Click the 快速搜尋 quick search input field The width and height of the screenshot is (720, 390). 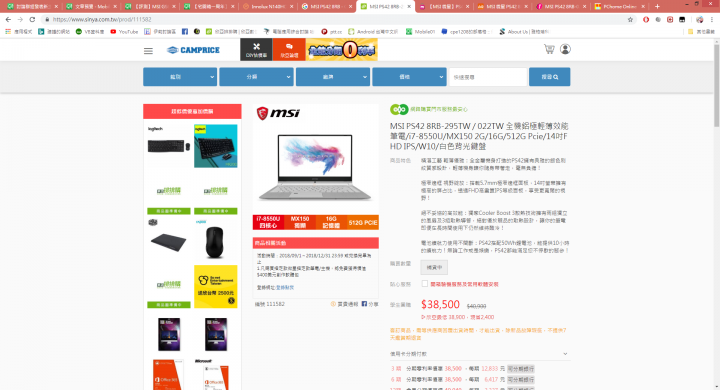(488, 77)
